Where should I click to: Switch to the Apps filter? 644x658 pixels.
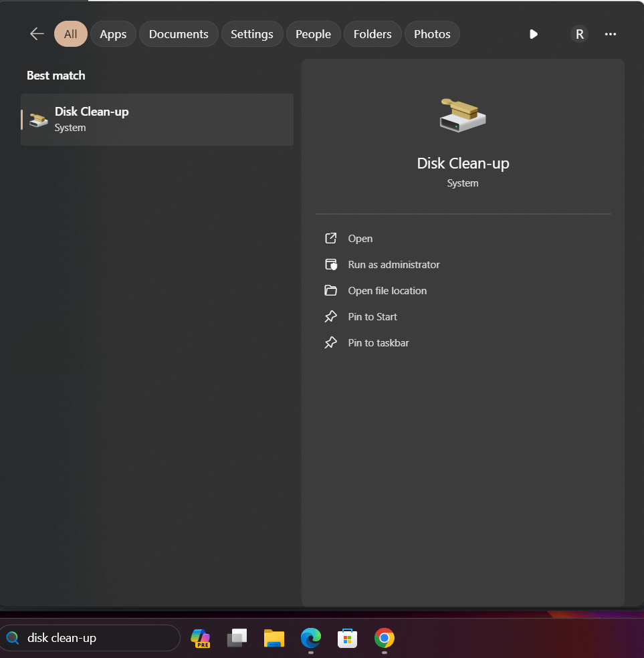[x=113, y=34]
